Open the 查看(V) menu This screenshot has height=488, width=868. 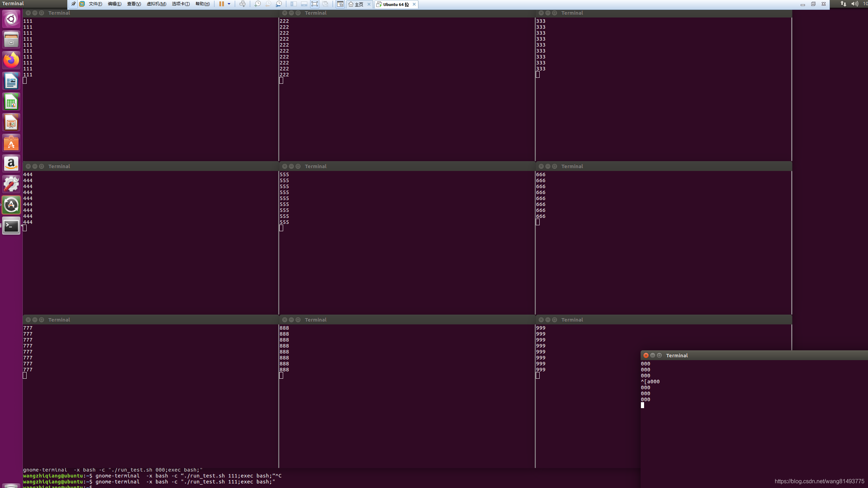pos(134,4)
